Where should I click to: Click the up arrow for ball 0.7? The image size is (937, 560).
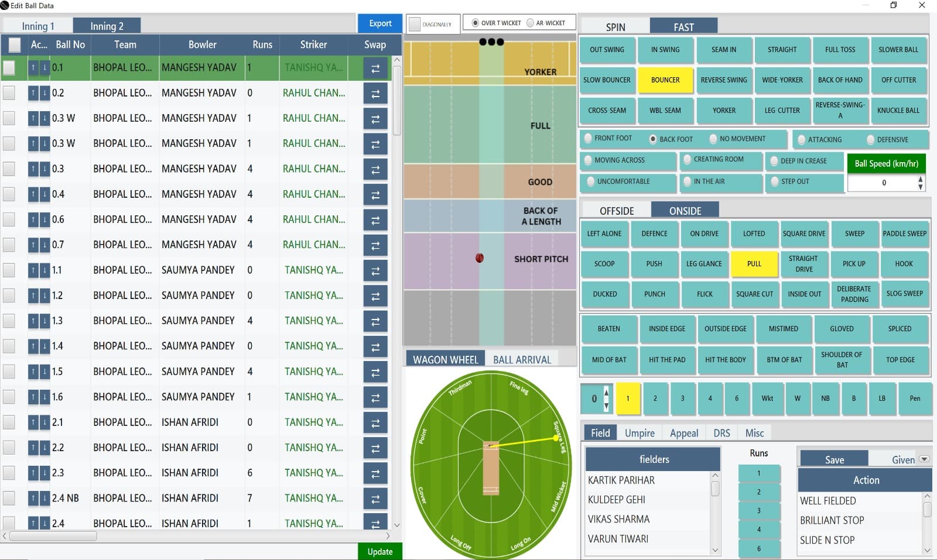pos(33,245)
